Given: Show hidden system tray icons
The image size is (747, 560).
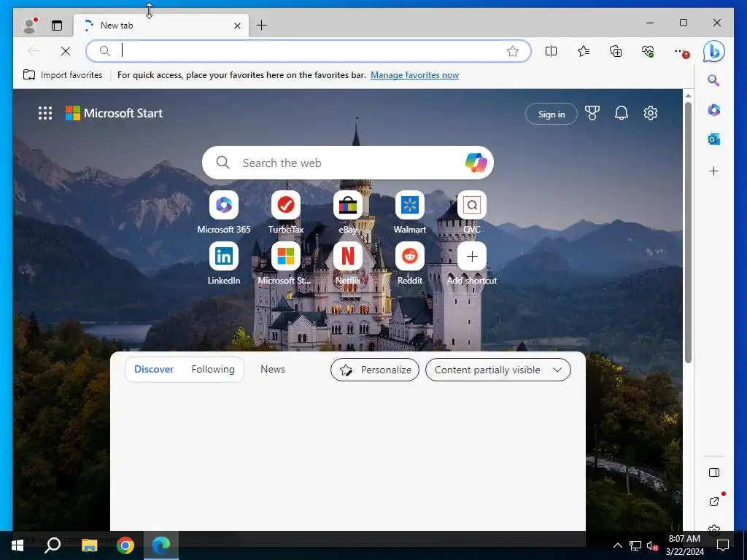Looking at the screenshot, I should pos(617,545).
